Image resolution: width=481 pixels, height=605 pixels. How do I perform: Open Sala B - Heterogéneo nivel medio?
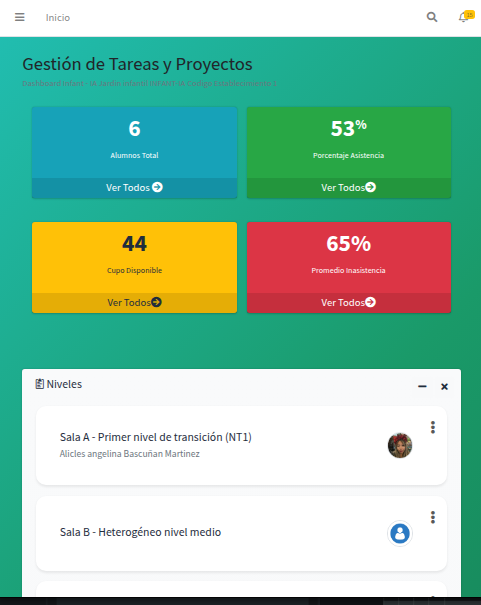pyautogui.click(x=140, y=532)
